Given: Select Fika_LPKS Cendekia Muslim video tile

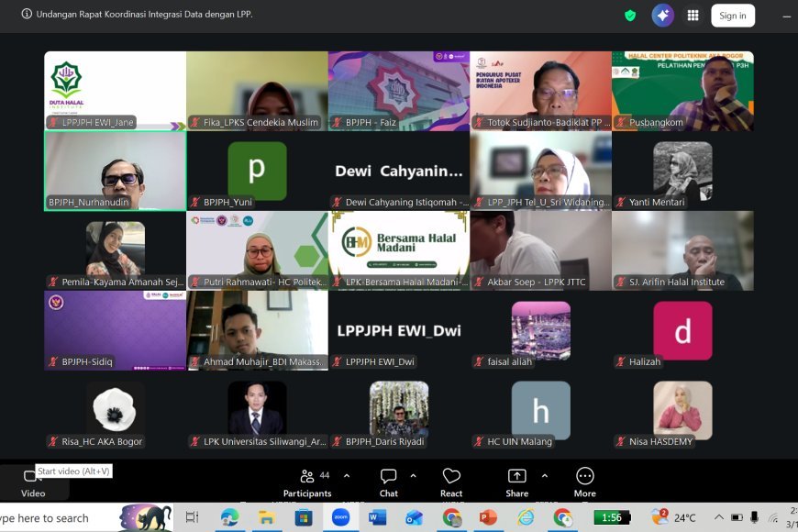Looking at the screenshot, I should click(257, 91).
